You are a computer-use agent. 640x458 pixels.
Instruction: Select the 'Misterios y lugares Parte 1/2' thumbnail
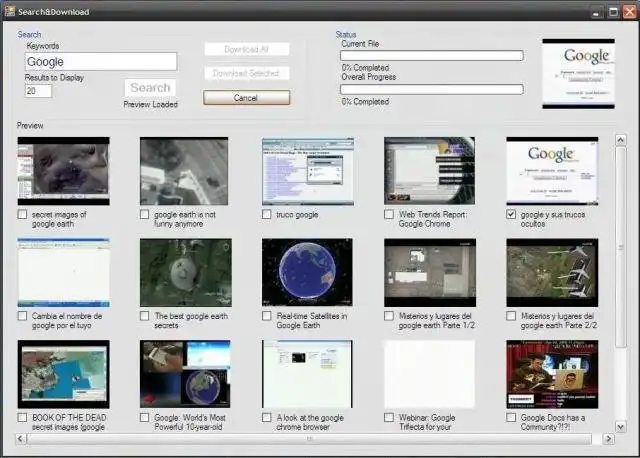(430, 273)
